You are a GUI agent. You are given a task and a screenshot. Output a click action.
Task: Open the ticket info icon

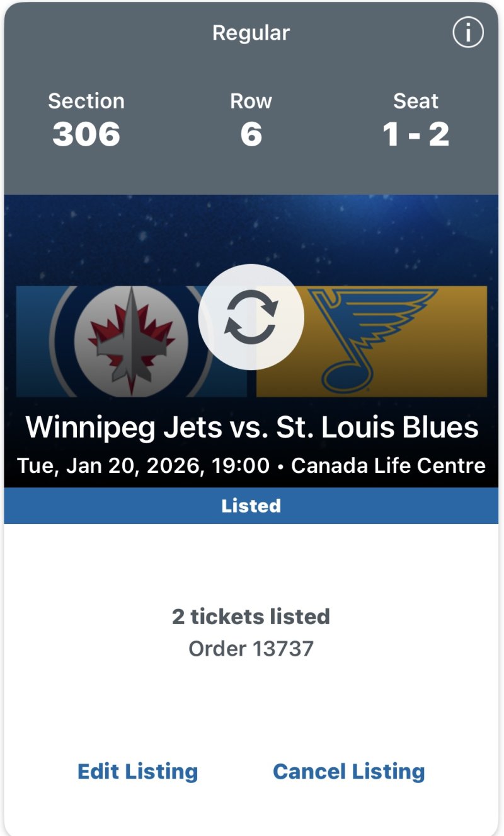tap(468, 33)
